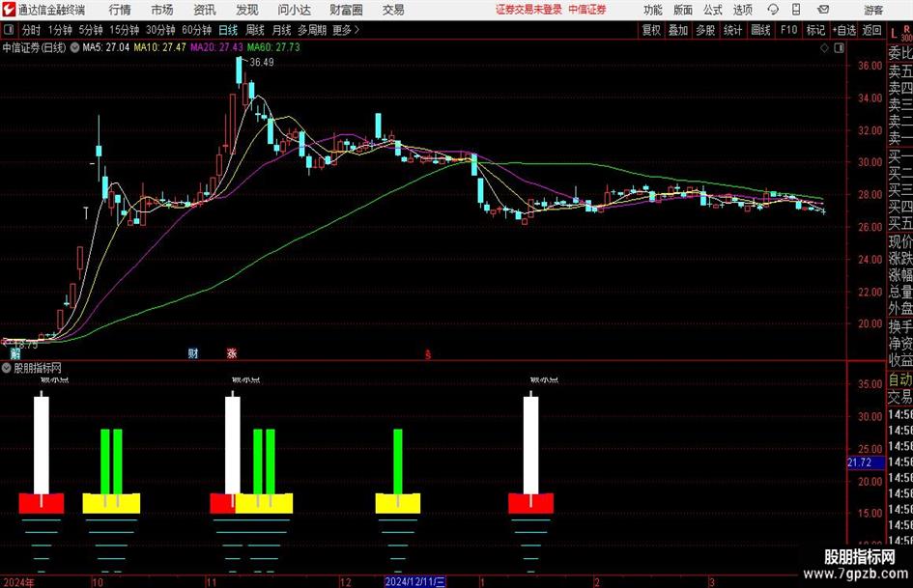Click the 画线 drawing toolbar button
Screen dimensions: 913x588
[x=760, y=30]
